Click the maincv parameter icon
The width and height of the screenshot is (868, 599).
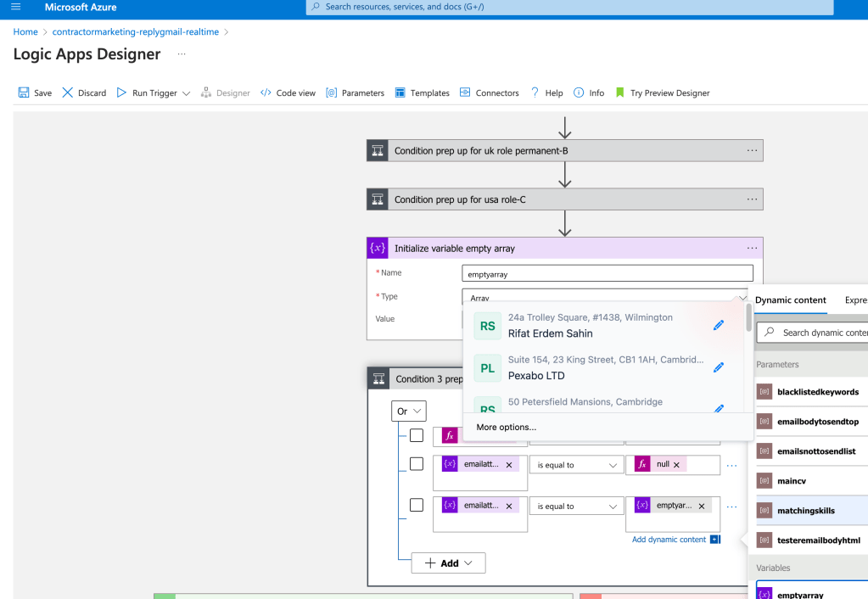(x=764, y=480)
